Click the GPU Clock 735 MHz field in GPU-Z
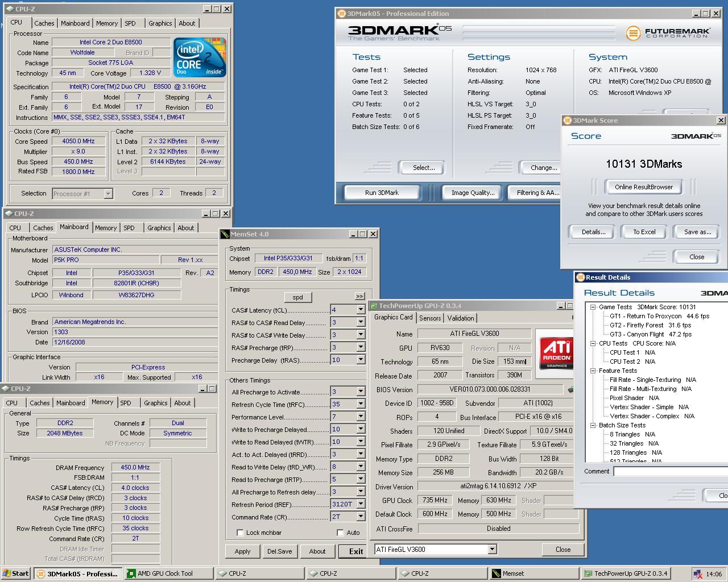Image resolution: width=728 pixels, height=582 pixels. (x=435, y=500)
